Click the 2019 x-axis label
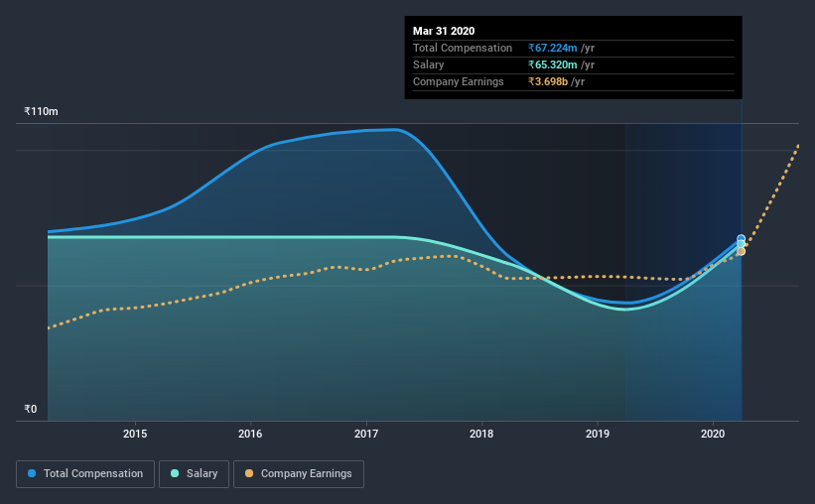Image resolution: width=815 pixels, height=504 pixels. point(598,434)
